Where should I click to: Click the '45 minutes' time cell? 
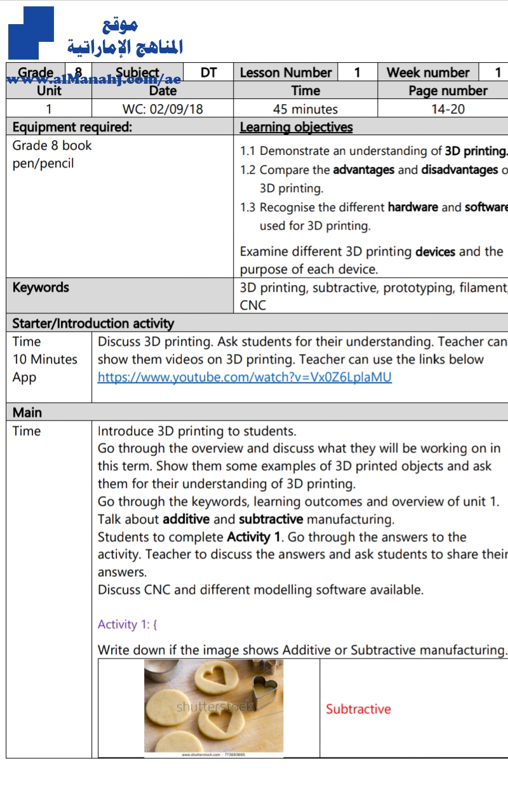coord(305,108)
